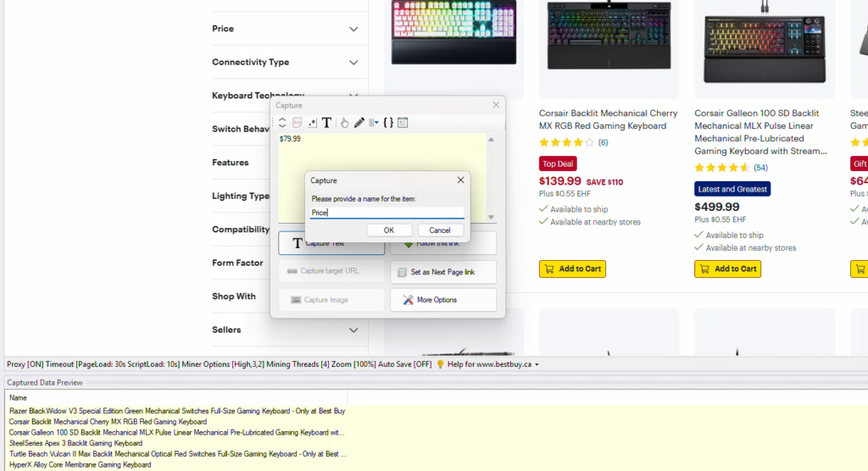Click the Top Deal badge
This screenshot has height=471, width=868.
[558, 163]
